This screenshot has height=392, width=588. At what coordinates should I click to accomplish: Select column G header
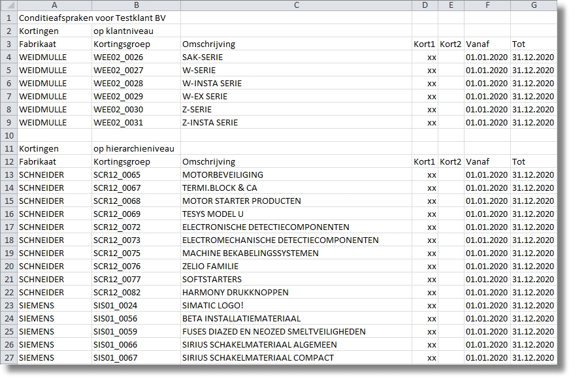[534, 5]
